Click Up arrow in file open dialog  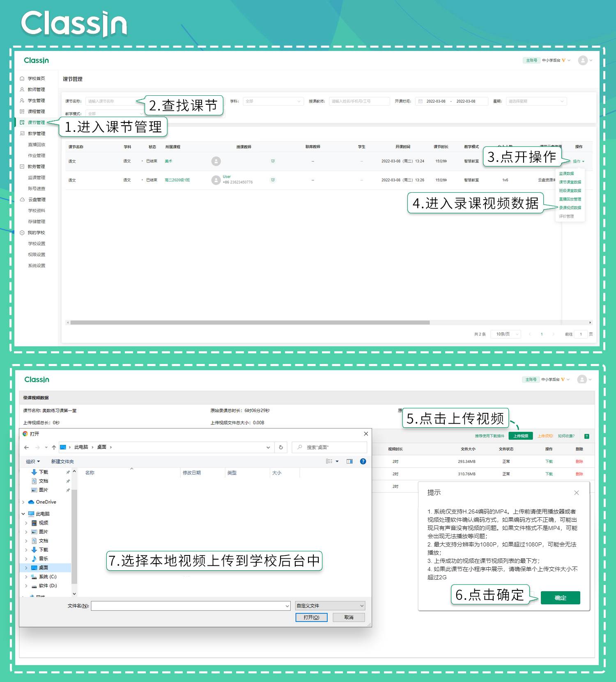(54, 447)
